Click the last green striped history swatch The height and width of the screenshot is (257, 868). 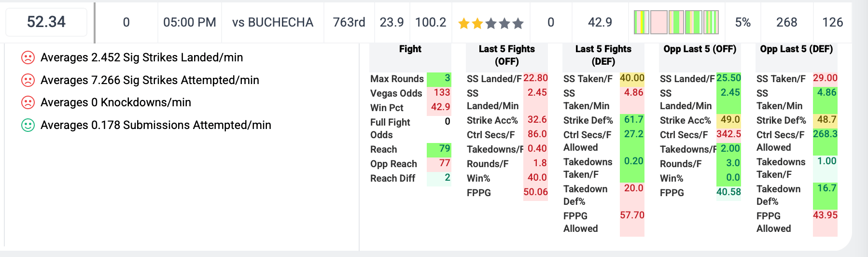pyautogui.click(x=711, y=22)
